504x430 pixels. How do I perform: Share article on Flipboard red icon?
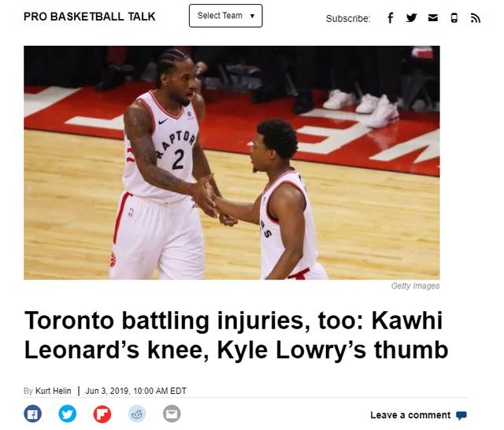(x=102, y=414)
